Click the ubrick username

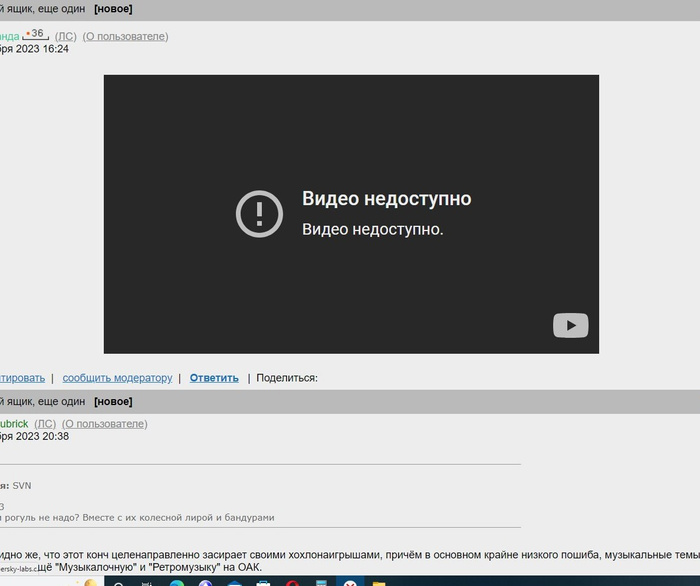click(x=14, y=424)
